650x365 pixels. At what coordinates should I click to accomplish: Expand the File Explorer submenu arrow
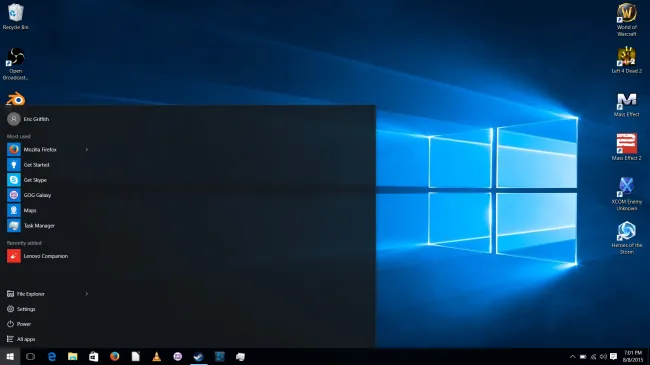87,294
